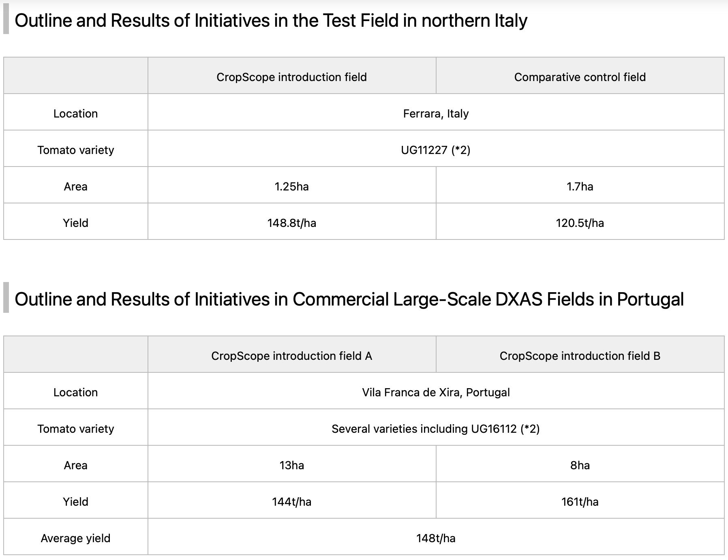Click the northern Italy test field heading
Viewport: 728px width, 560px height.
(271, 21)
